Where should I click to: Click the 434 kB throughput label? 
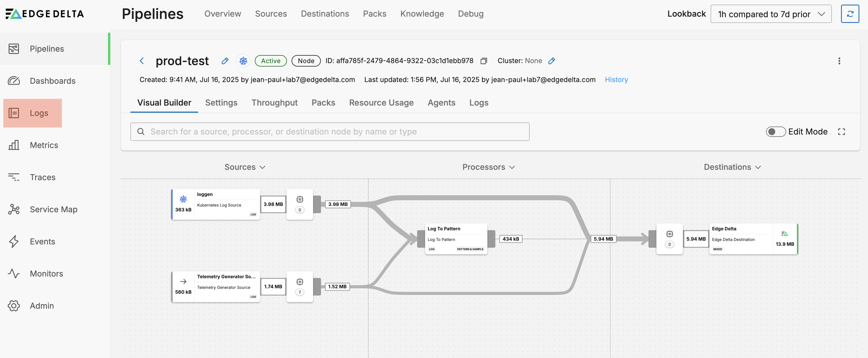[x=510, y=239]
